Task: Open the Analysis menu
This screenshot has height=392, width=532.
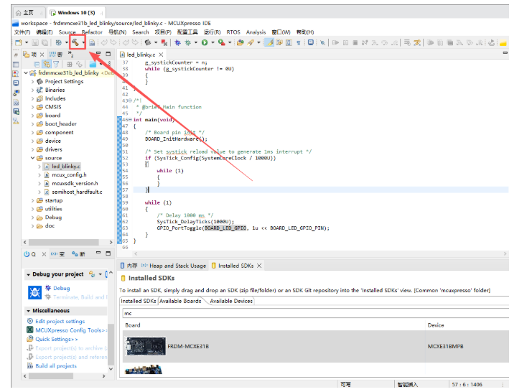Action: 256,32
